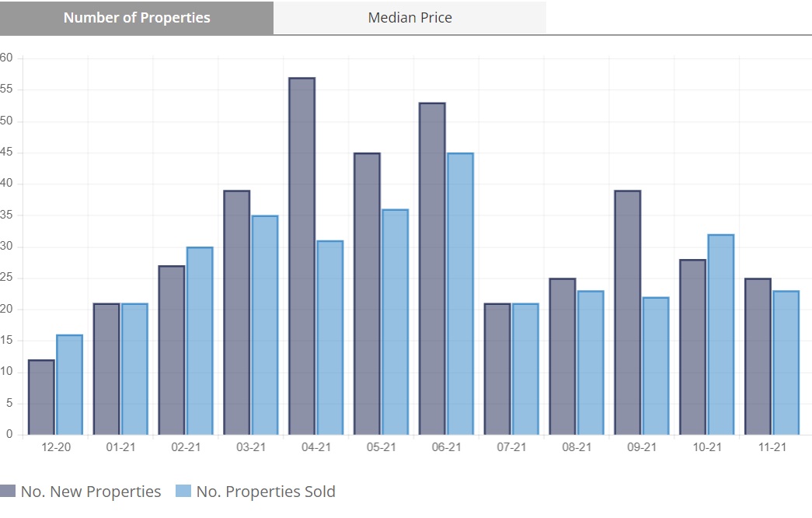Click the 01-21 x-axis label
The image size is (812, 518).
pos(120,447)
